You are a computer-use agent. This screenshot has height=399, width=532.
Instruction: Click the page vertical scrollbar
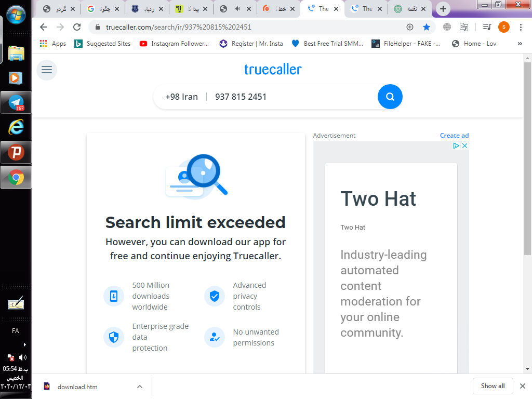527,158
